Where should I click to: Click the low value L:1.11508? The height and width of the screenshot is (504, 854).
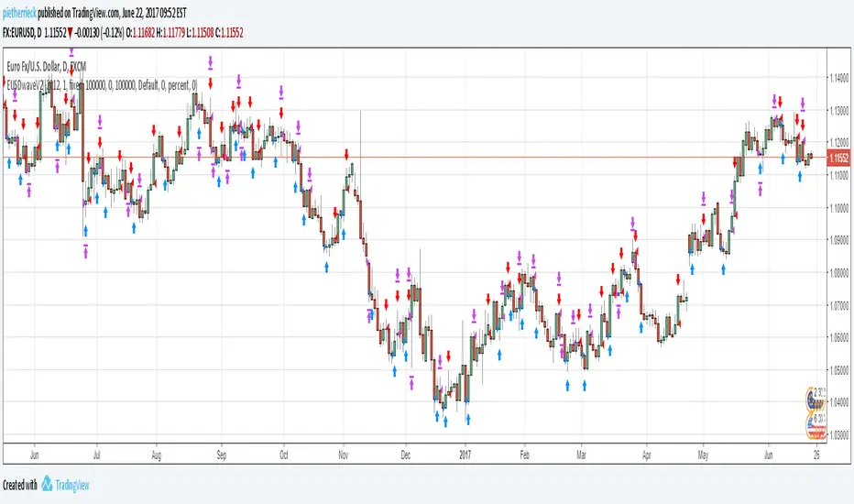(200, 33)
